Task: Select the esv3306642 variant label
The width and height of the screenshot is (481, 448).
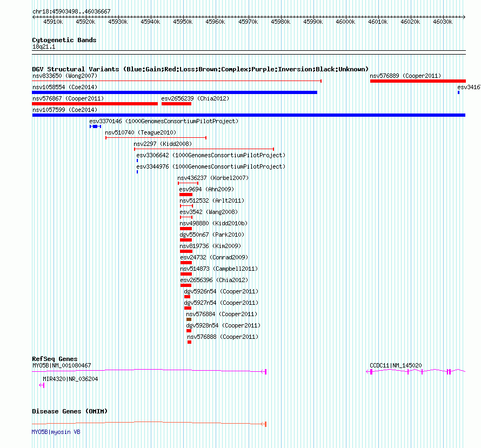Action: click(211, 155)
